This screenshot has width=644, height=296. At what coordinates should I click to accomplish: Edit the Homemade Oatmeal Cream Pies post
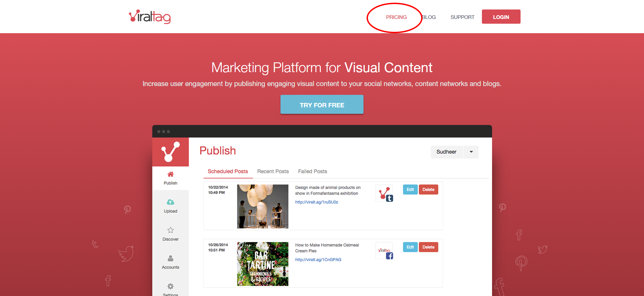click(410, 247)
